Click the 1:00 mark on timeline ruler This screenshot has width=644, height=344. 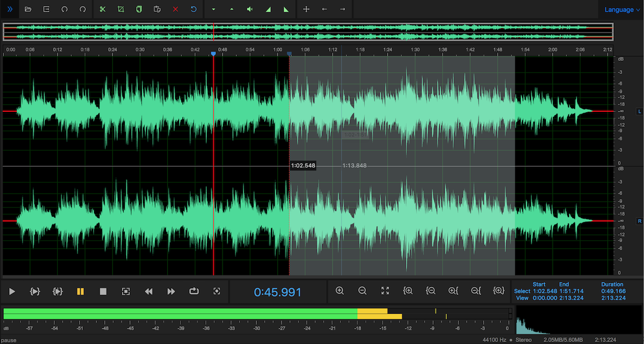(x=278, y=49)
